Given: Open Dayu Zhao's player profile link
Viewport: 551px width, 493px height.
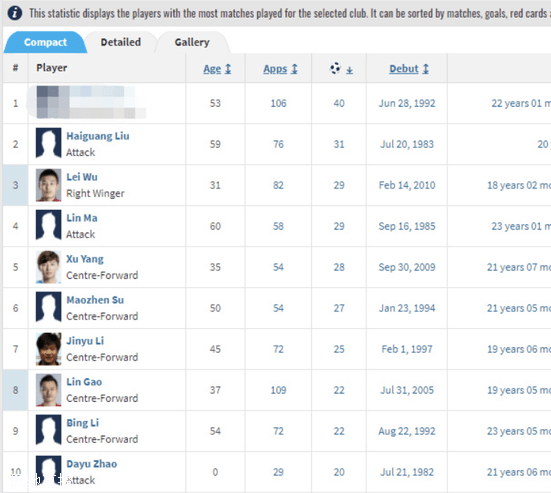Looking at the screenshot, I should click(91, 464).
